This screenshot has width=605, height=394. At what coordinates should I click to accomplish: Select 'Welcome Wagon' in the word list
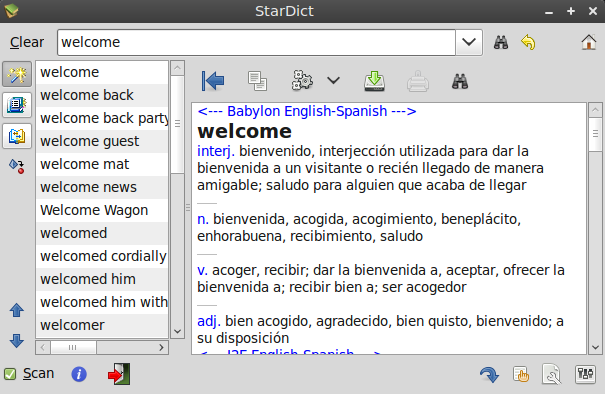click(102, 210)
